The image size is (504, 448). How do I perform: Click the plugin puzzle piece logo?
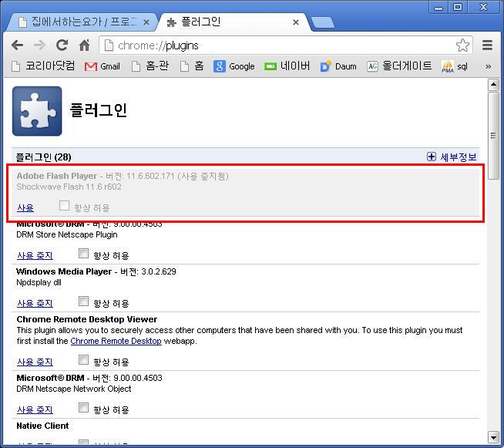pos(37,111)
